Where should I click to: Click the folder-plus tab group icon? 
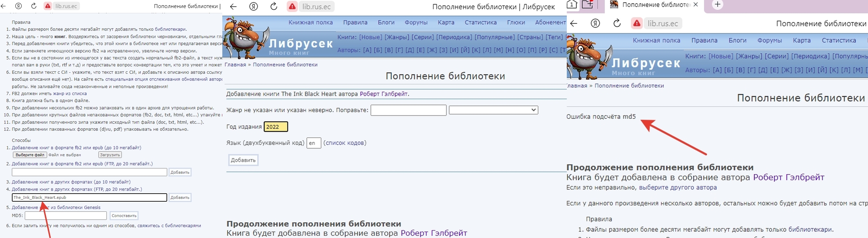click(588, 5)
